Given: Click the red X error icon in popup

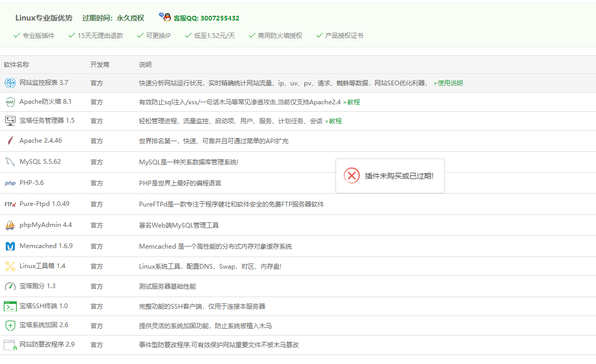Looking at the screenshot, I should click(352, 176).
